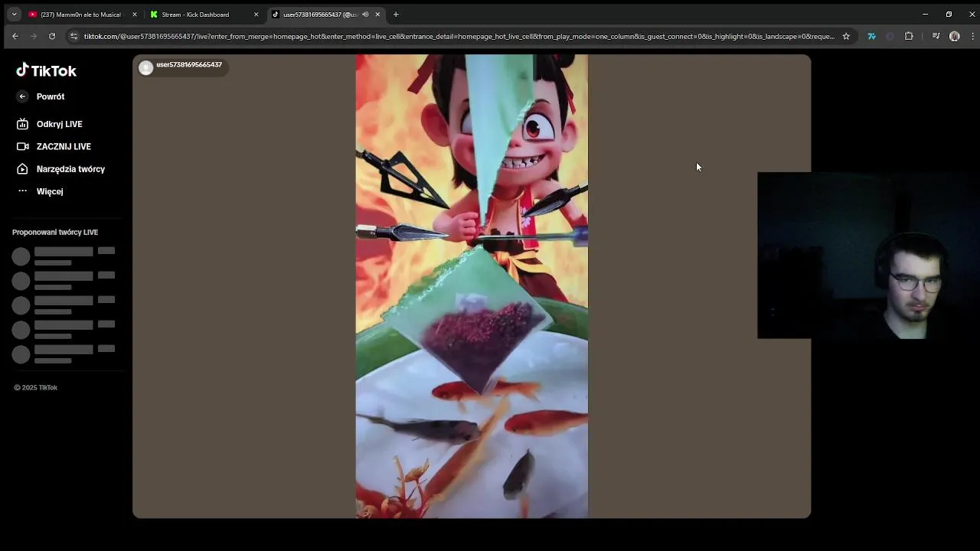Bookmark this page with the star icon
The image size is (980, 551).
tap(846, 36)
